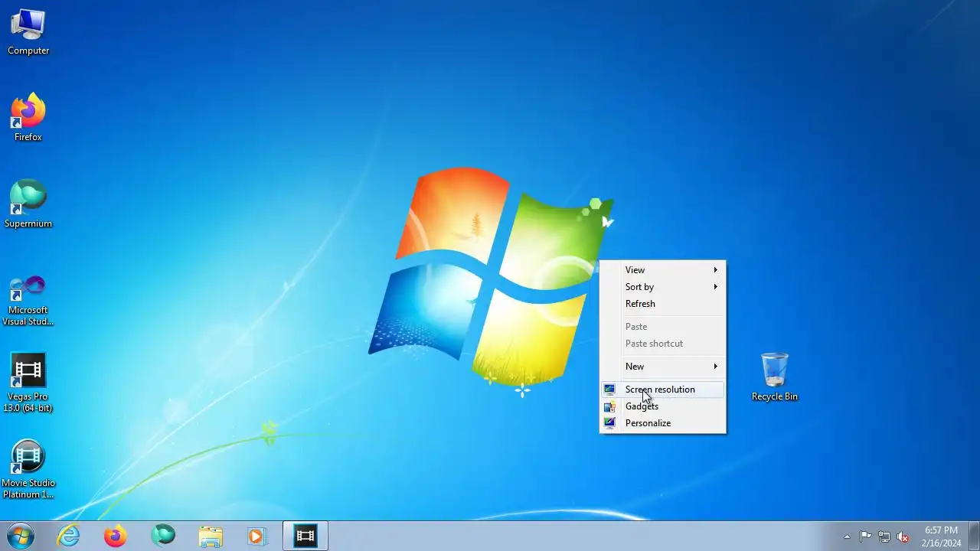The height and width of the screenshot is (551, 980).
Task: Launch Firefox from the taskbar
Action: (x=116, y=536)
